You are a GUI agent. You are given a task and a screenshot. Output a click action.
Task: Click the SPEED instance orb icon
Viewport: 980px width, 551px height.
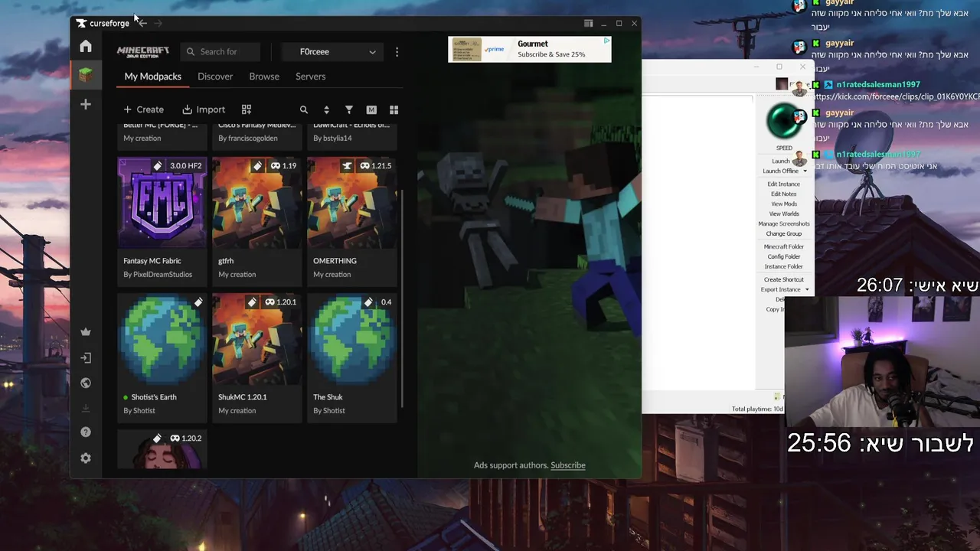(x=784, y=121)
